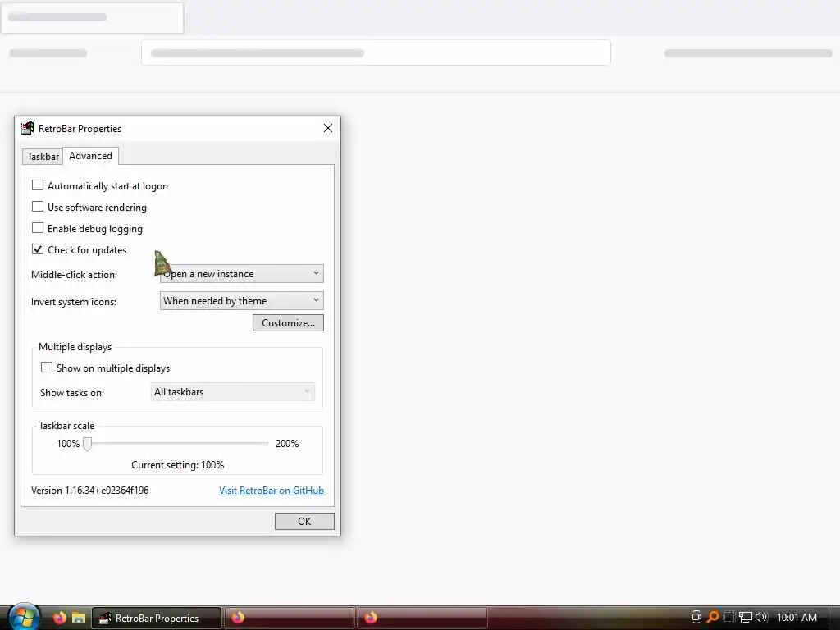Click the 200% scale label
The width and height of the screenshot is (840, 630).
click(287, 444)
